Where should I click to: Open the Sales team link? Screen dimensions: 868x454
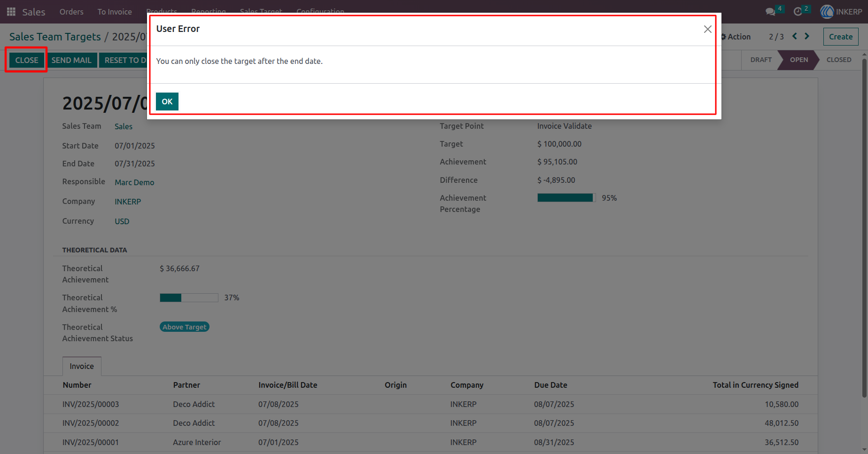click(x=124, y=126)
